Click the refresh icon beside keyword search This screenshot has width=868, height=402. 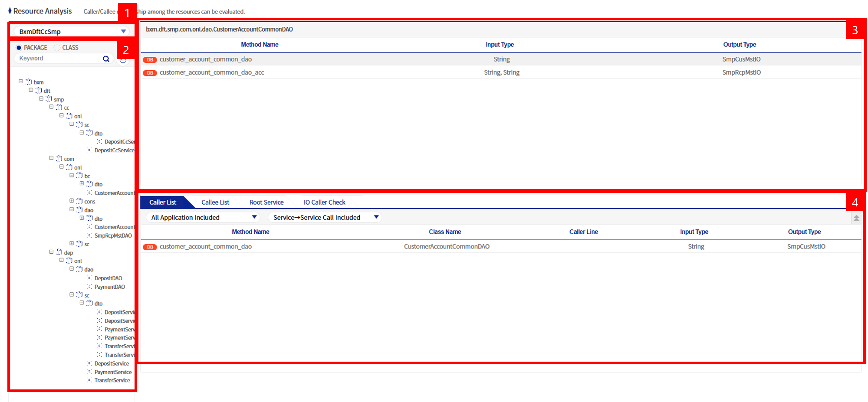(x=123, y=61)
